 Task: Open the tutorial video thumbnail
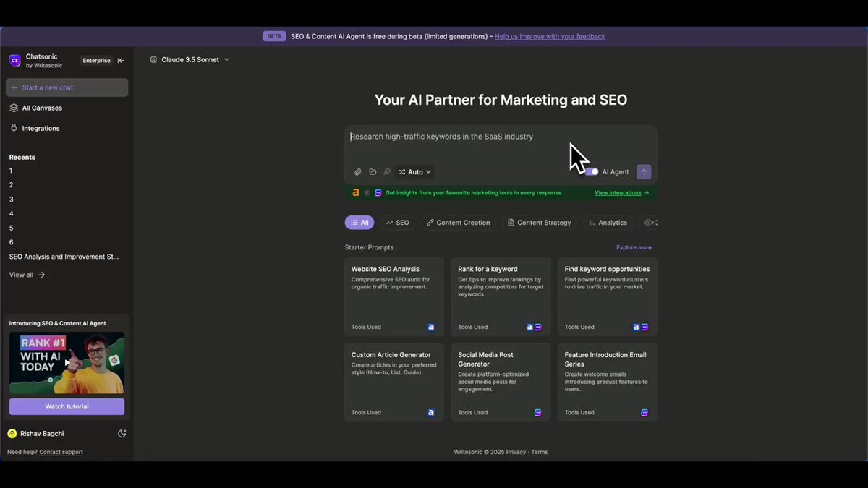(x=67, y=363)
